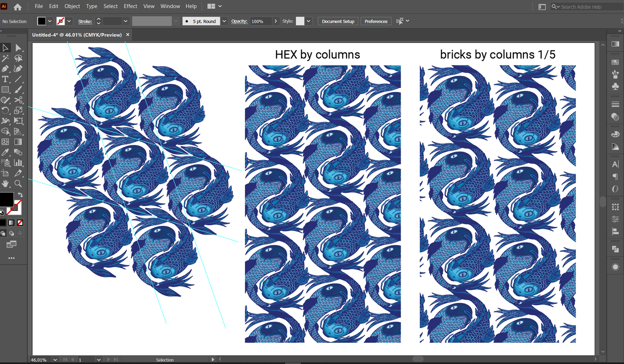Open the Select menu
The width and height of the screenshot is (624, 364).
[110, 6]
